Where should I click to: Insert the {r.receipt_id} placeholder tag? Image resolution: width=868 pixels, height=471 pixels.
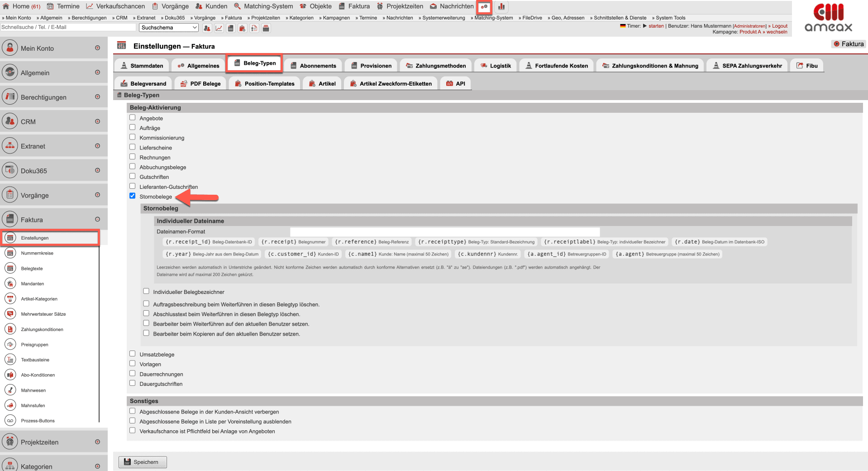(209, 242)
